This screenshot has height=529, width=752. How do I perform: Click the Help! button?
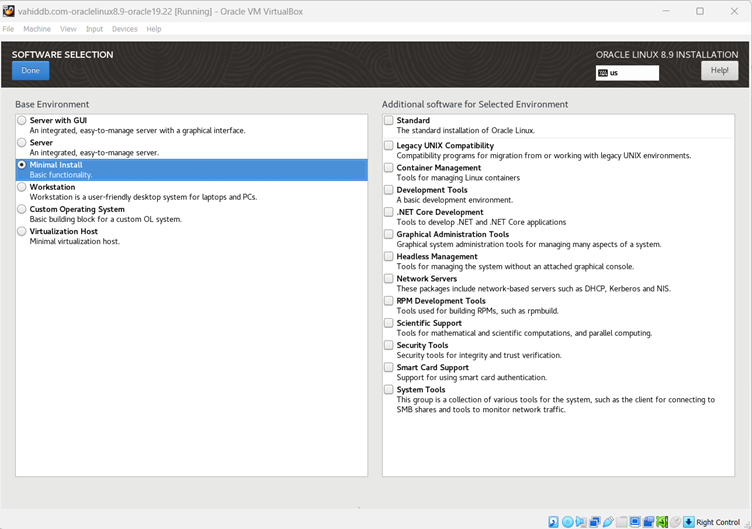point(719,70)
